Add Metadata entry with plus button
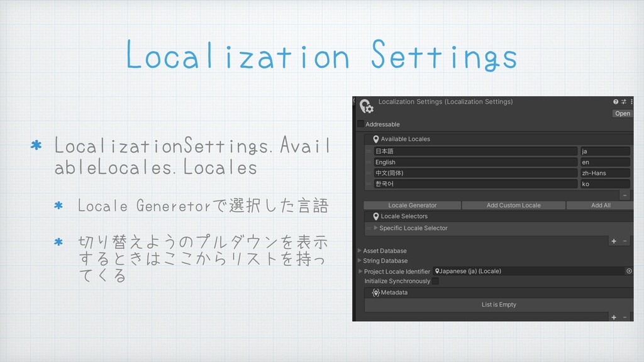 tap(614, 317)
